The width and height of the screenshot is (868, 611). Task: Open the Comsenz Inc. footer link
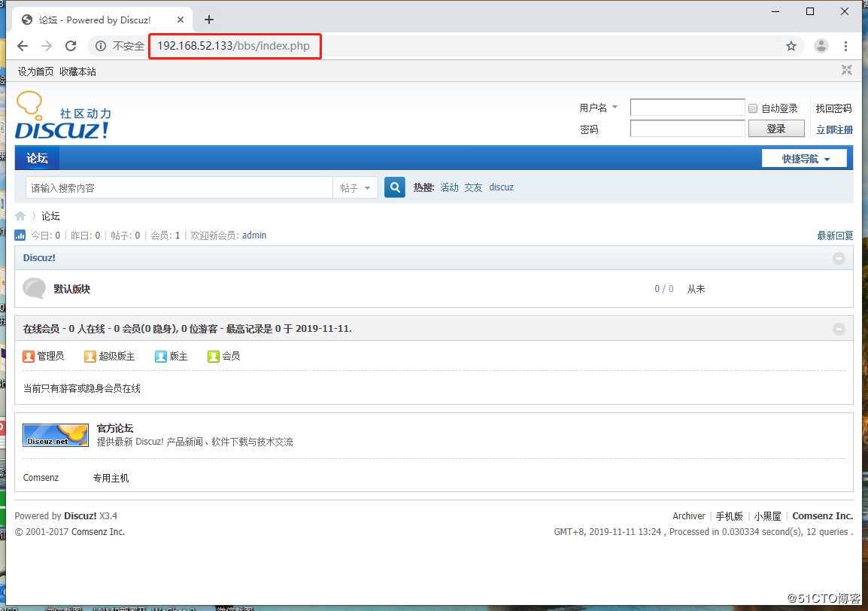coord(823,515)
